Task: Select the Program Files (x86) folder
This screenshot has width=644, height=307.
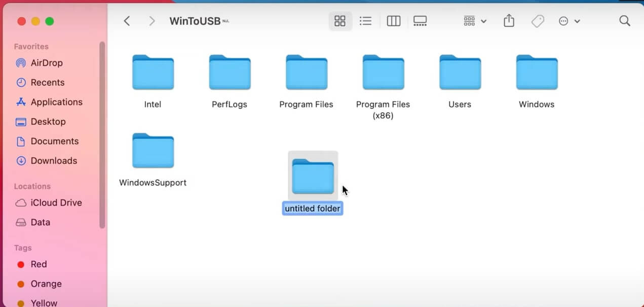Action: pos(383,87)
